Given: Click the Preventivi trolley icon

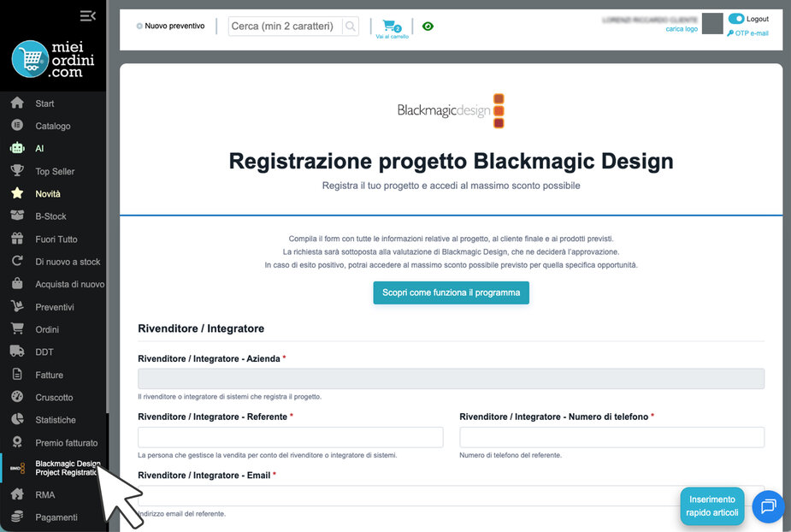Looking at the screenshot, I should pyautogui.click(x=17, y=306).
